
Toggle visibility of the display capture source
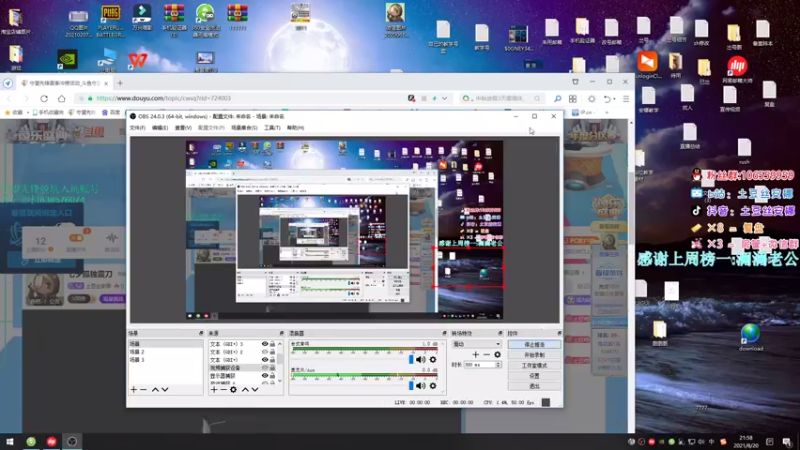[x=265, y=376]
